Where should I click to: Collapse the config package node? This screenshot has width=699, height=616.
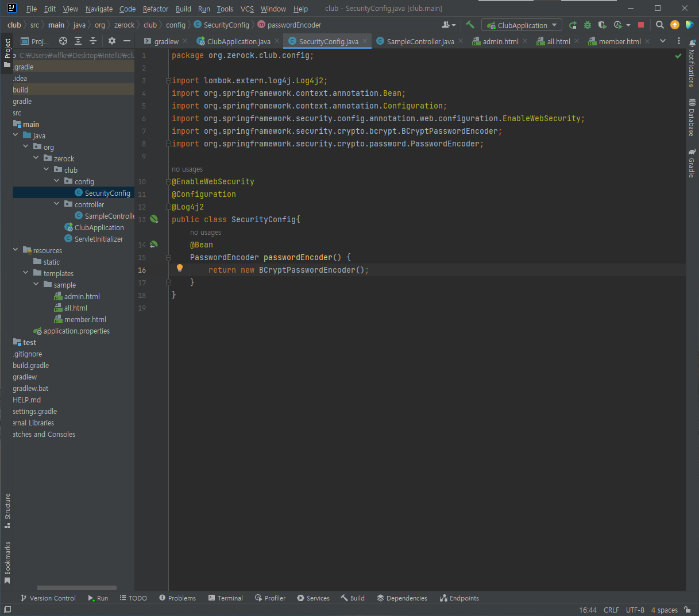(x=57, y=181)
